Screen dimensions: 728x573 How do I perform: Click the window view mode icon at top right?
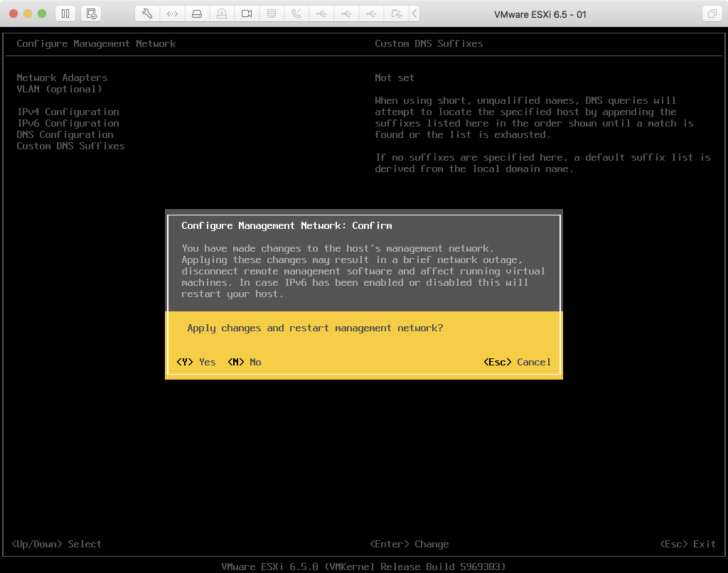pyautogui.click(x=711, y=14)
